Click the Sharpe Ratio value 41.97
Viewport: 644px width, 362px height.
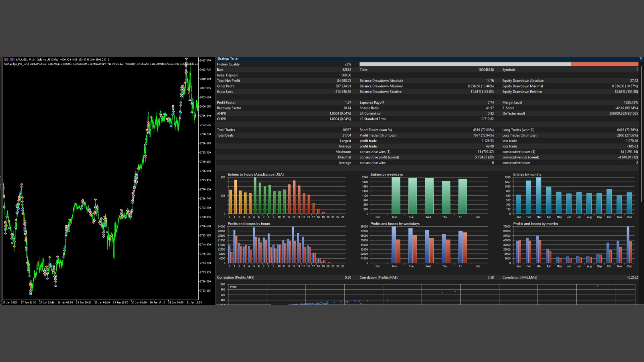click(489, 108)
